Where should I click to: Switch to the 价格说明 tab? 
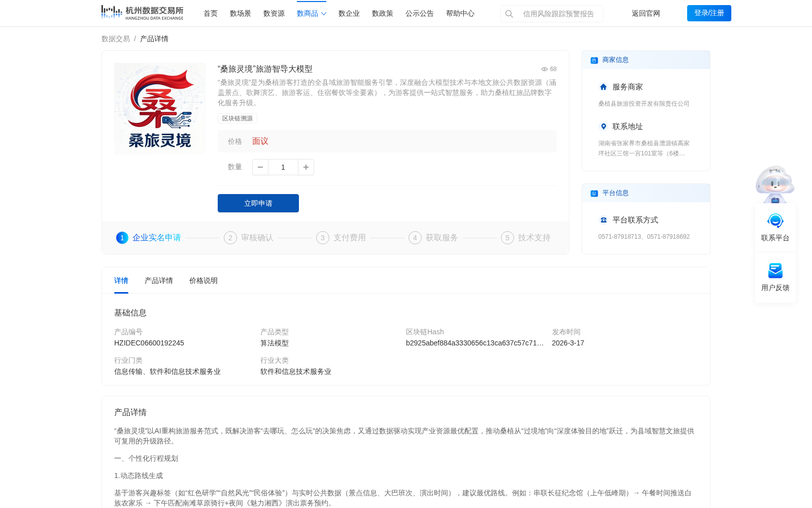coord(204,280)
